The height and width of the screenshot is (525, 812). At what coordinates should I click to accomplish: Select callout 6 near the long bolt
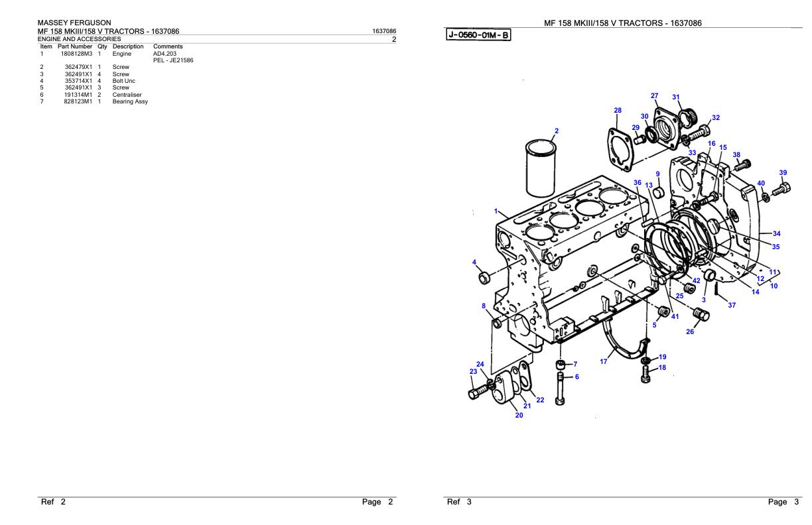576,377
